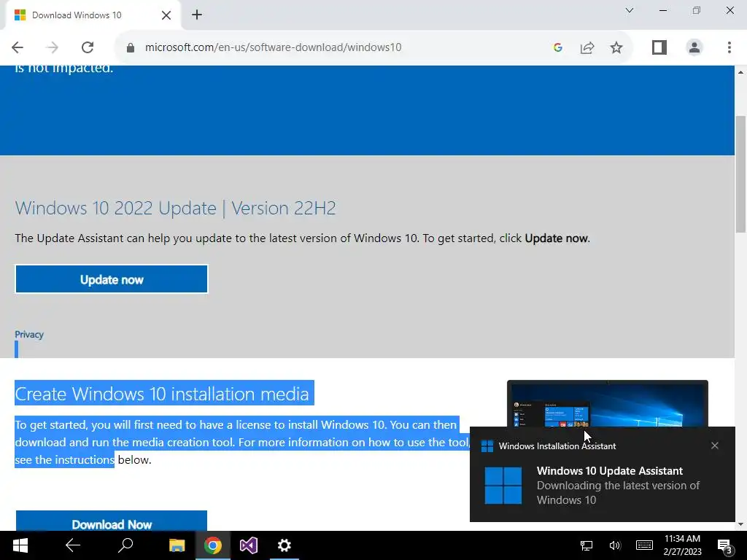
Task: Dismiss the Windows Installation Assistant notification
Action: (715, 446)
